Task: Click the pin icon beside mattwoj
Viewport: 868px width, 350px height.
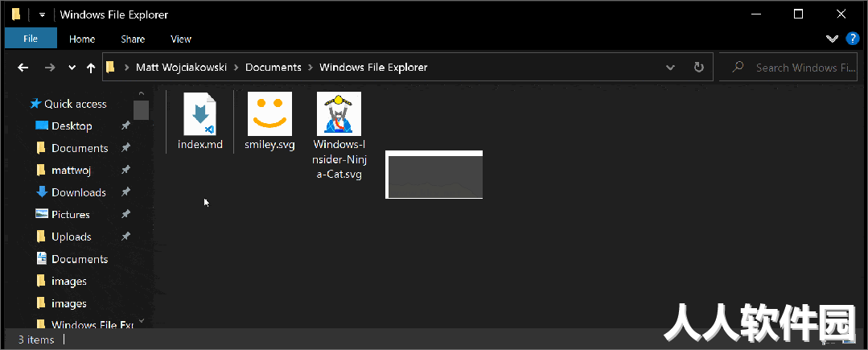Action: click(x=126, y=170)
